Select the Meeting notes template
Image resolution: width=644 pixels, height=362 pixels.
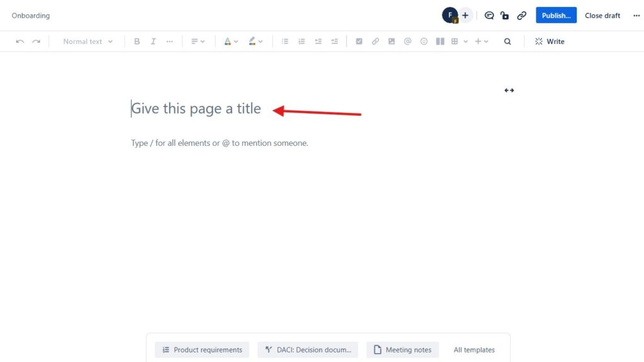(x=402, y=350)
